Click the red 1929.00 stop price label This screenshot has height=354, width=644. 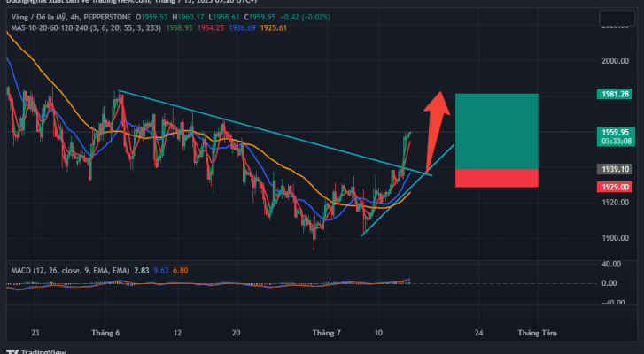click(x=615, y=187)
